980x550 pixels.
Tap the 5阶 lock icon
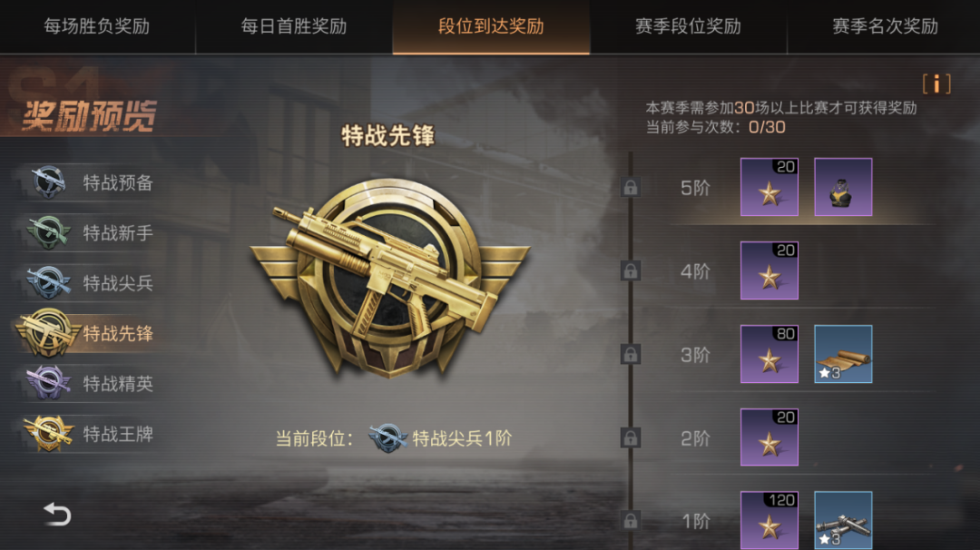tap(630, 187)
